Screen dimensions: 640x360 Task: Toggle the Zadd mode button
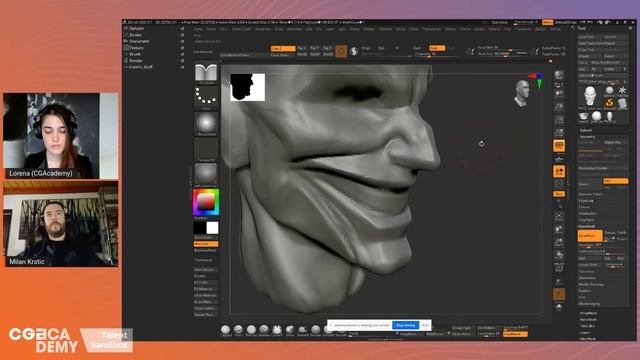click(417, 48)
